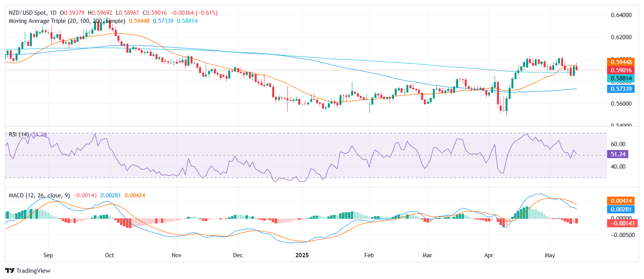The image size is (644, 279).
Task: Click the orange 0.59448 moving average price tag
Action: [x=621, y=62]
